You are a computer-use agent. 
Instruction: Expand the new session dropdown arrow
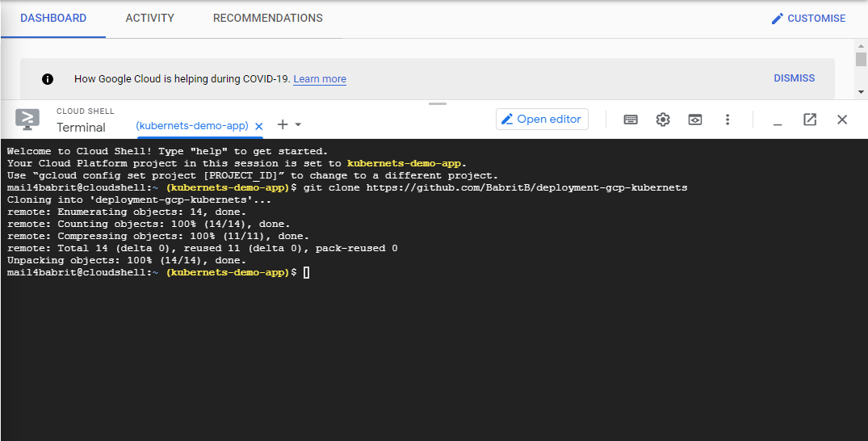pos(298,124)
